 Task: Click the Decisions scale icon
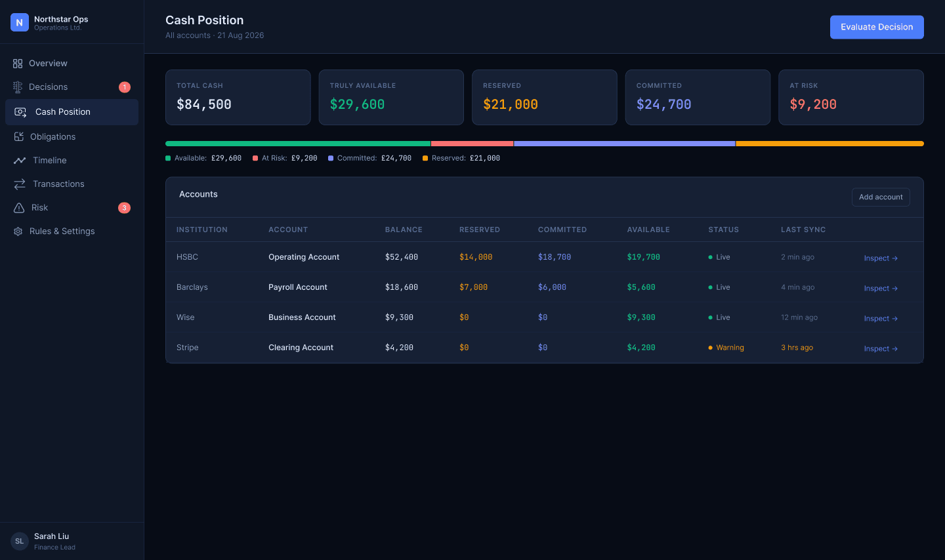tap(18, 87)
